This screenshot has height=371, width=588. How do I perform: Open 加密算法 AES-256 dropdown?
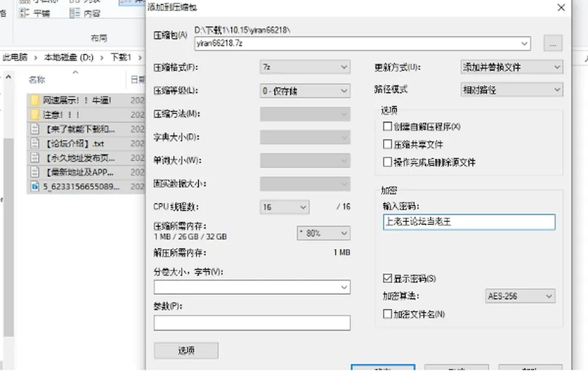click(x=520, y=296)
